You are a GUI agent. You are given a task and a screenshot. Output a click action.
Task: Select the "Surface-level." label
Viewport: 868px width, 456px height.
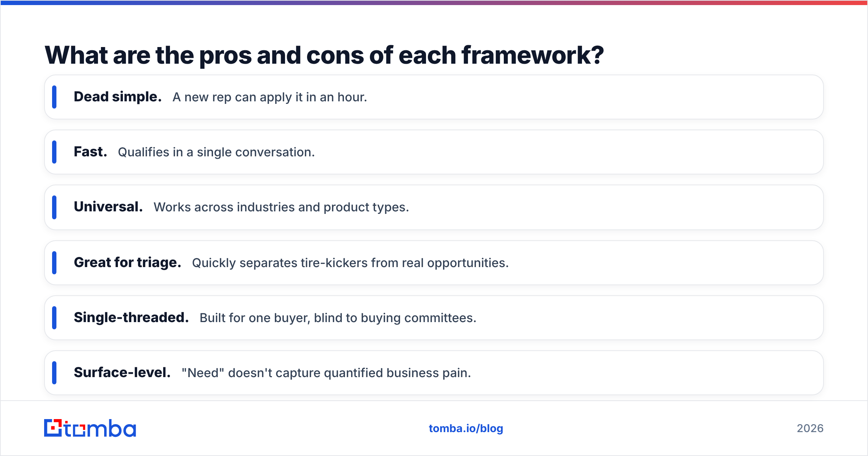point(122,373)
